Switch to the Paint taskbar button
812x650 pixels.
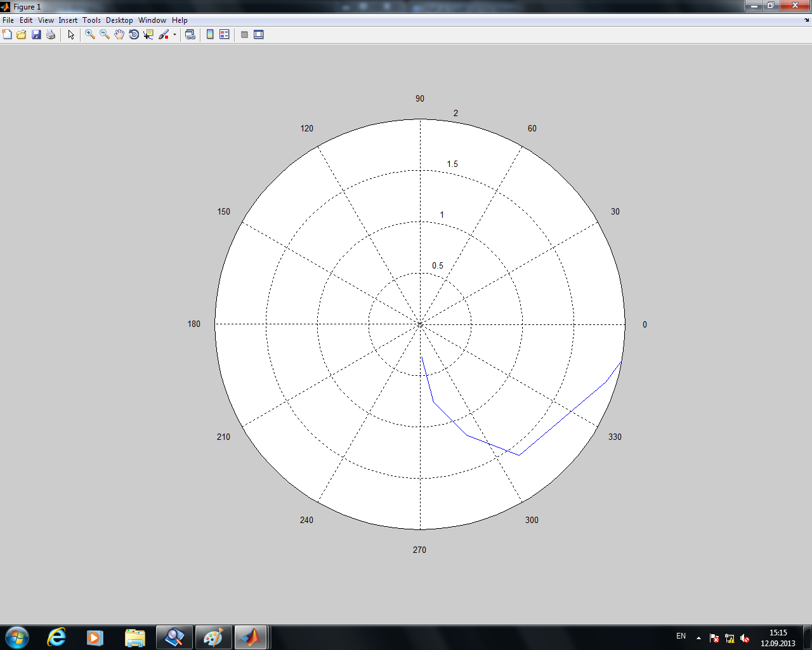pyautogui.click(x=213, y=637)
